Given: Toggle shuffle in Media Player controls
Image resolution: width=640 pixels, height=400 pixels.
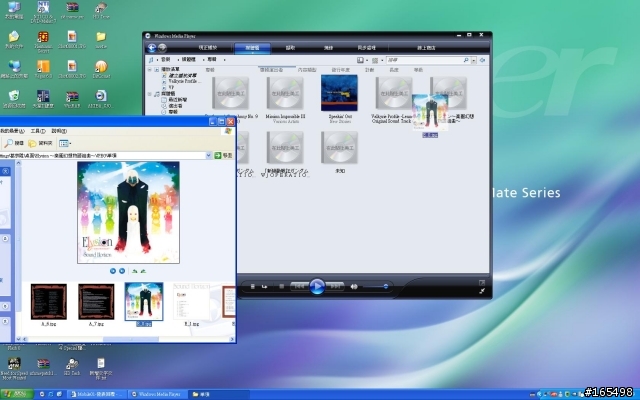Looking at the screenshot, I should (x=253, y=287).
